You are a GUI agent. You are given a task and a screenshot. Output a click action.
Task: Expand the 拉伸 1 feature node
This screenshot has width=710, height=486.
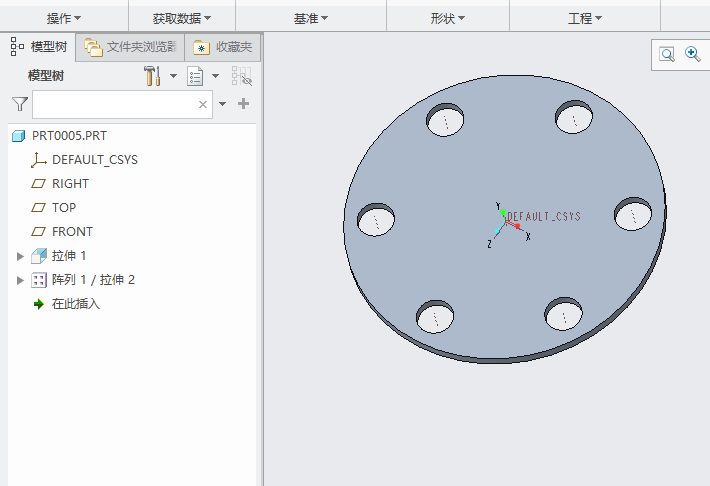click(x=20, y=256)
